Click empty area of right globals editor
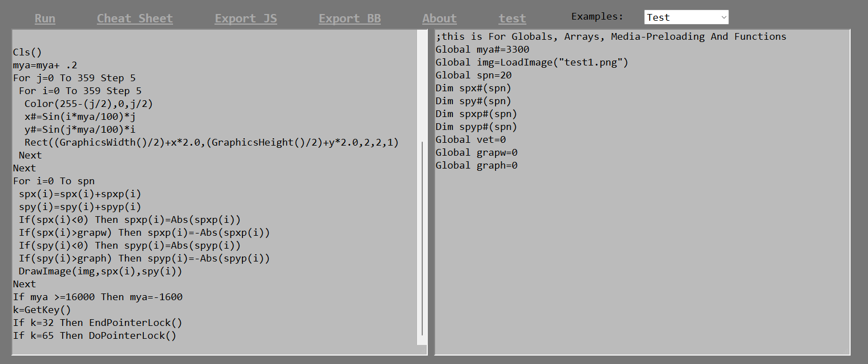Image resolution: width=868 pixels, height=364 pixels. [642, 263]
